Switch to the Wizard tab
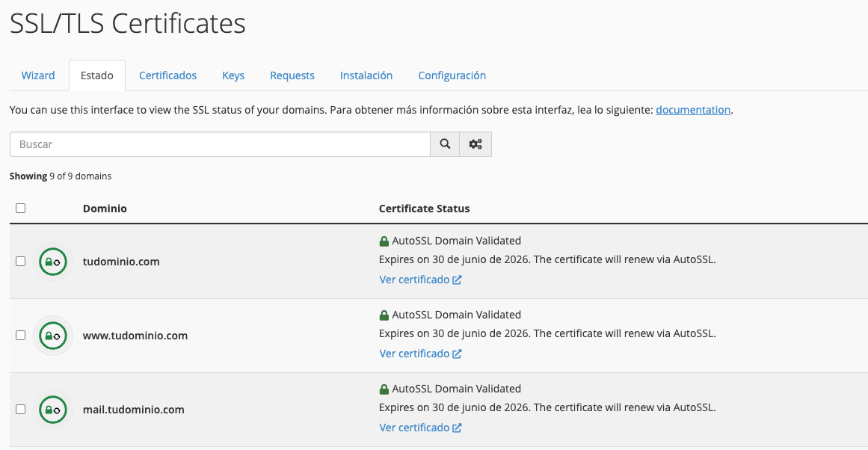Screen dimensions: 868x450 click(38, 75)
